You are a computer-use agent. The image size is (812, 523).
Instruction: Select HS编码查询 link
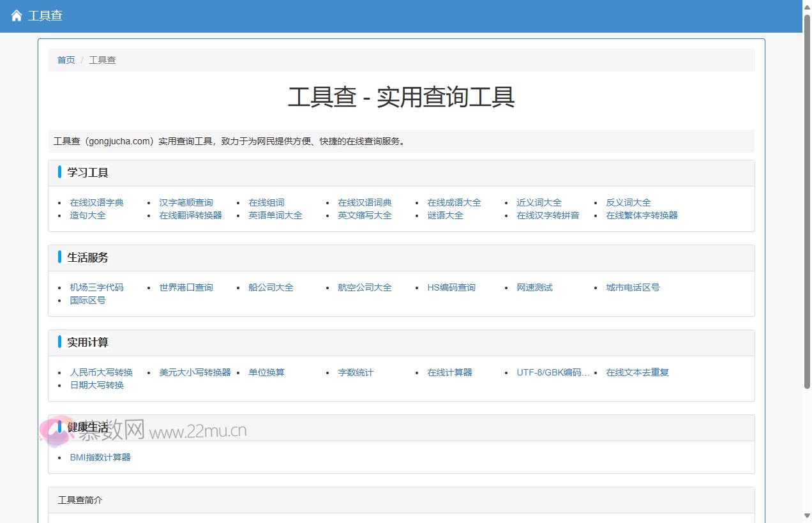[451, 287]
